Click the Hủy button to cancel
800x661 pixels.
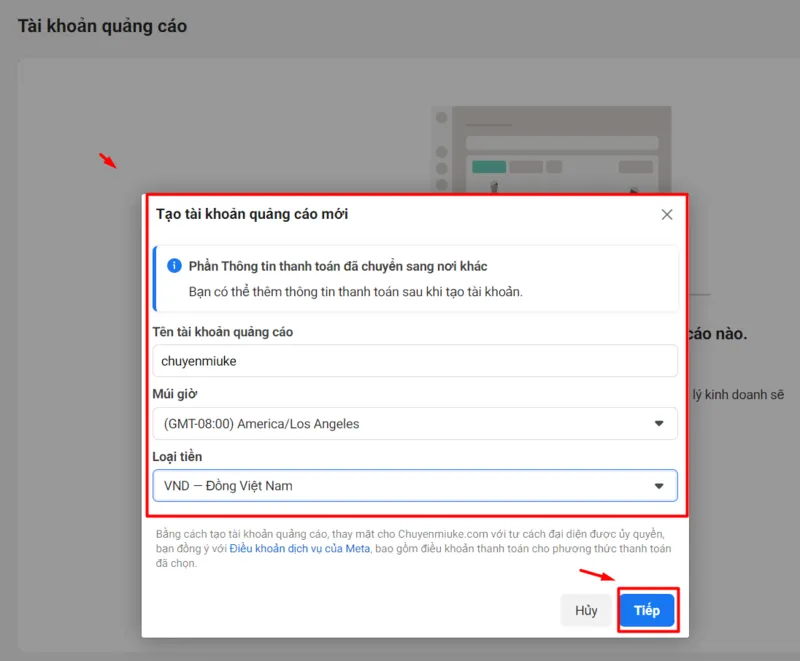586,610
